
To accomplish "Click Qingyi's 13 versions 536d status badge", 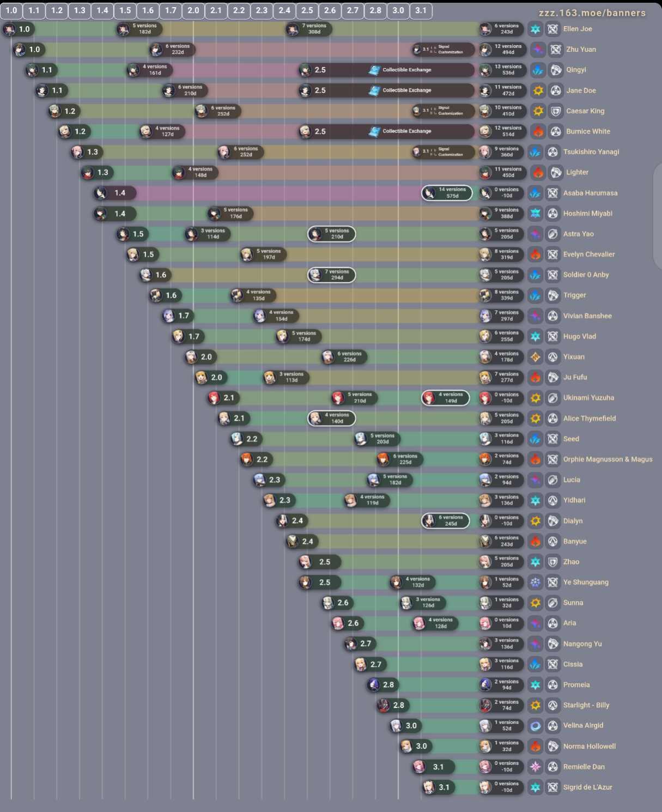I will (x=502, y=70).
